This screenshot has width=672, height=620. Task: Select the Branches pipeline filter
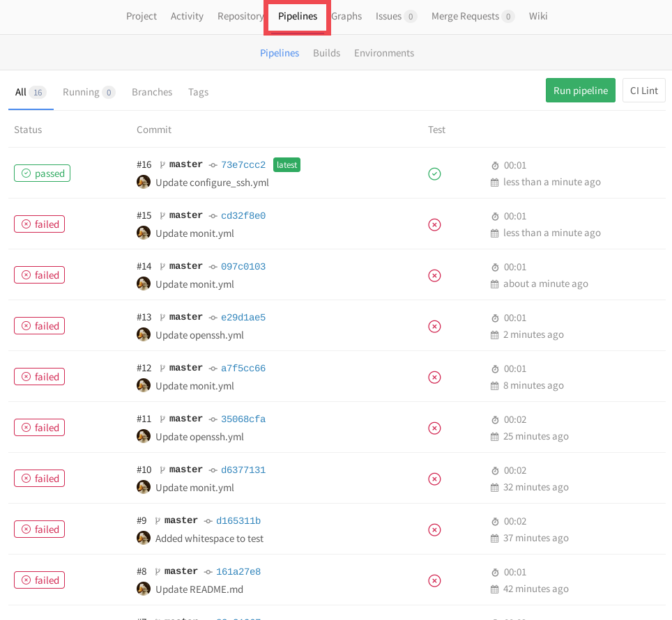click(x=151, y=91)
